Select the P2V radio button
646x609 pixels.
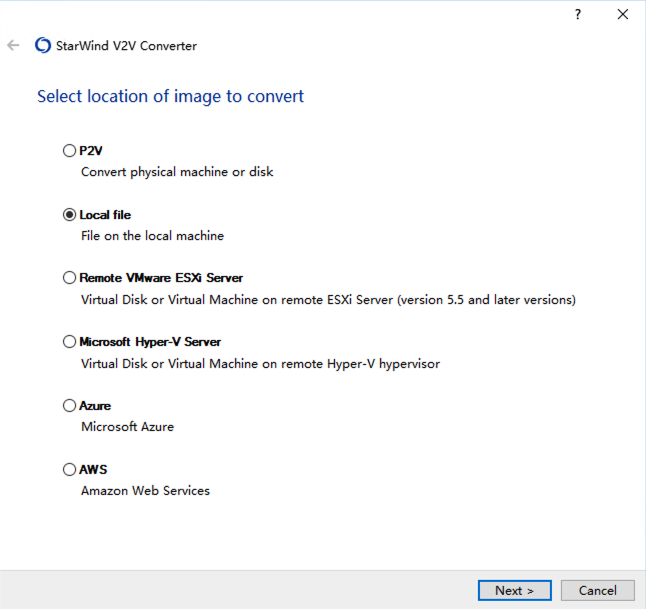pyautogui.click(x=69, y=150)
